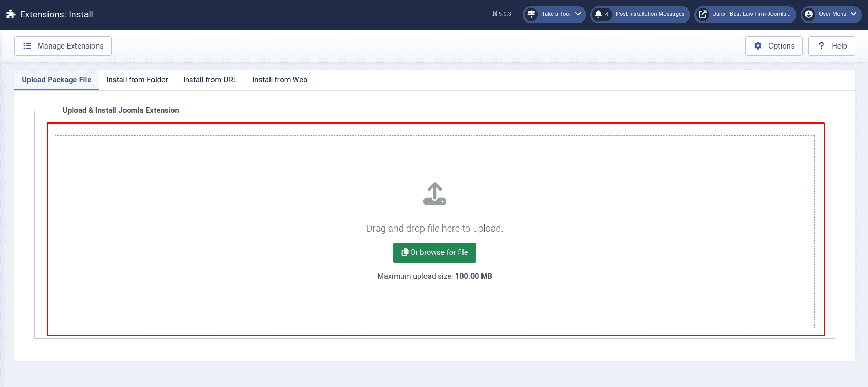Switch to the Install from URL tab
Screen dimensions: 868x387
(x=210, y=80)
